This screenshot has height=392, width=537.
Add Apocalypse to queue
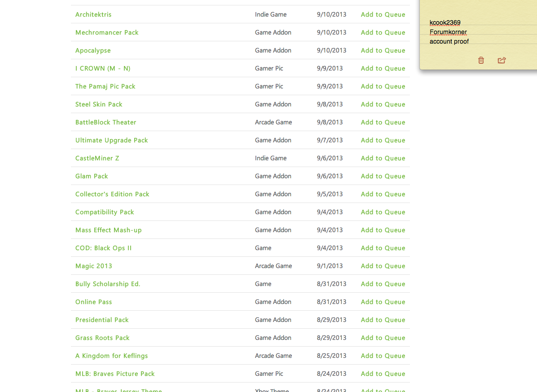(x=383, y=50)
